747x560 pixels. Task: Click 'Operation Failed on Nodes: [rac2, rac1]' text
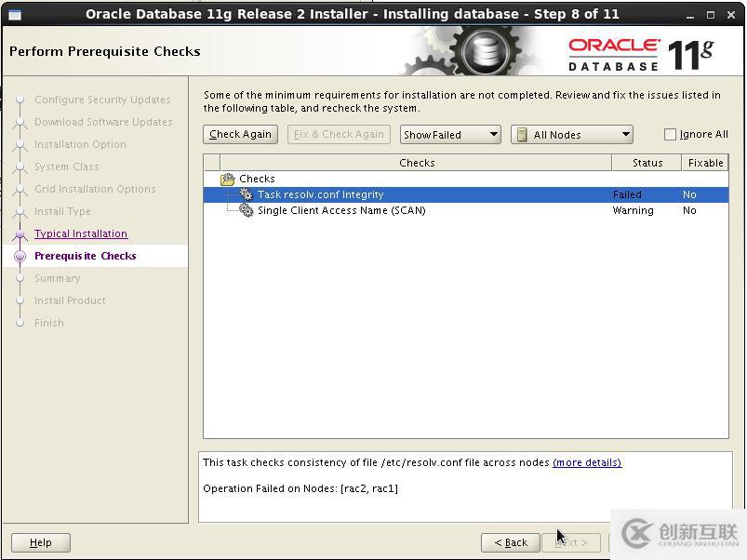[300, 488]
